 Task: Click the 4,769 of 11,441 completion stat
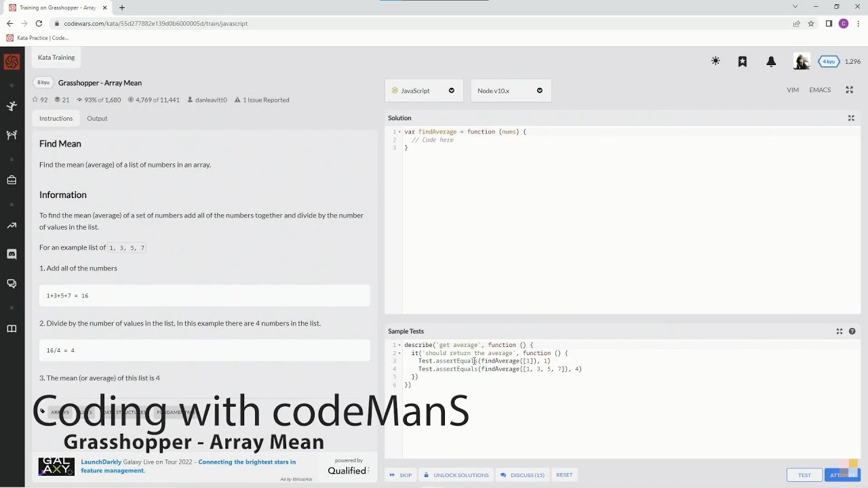[x=153, y=100]
